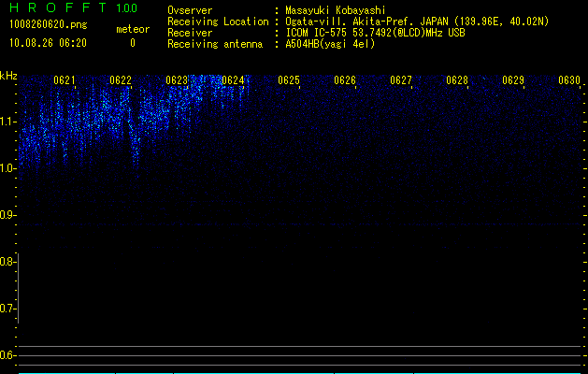Click the 0.9 kHz axis label
The height and width of the screenshot is (374, 588).
[x=7, y=215]
